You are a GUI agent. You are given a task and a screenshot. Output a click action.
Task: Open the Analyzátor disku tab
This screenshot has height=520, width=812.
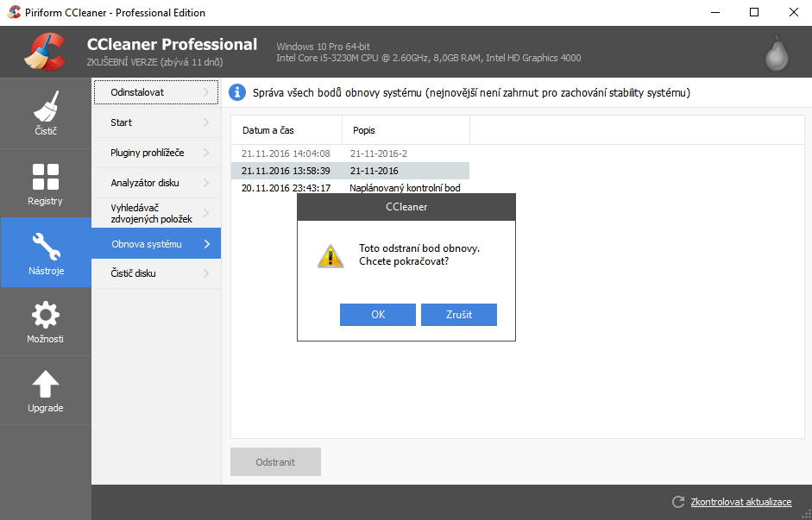156,183
